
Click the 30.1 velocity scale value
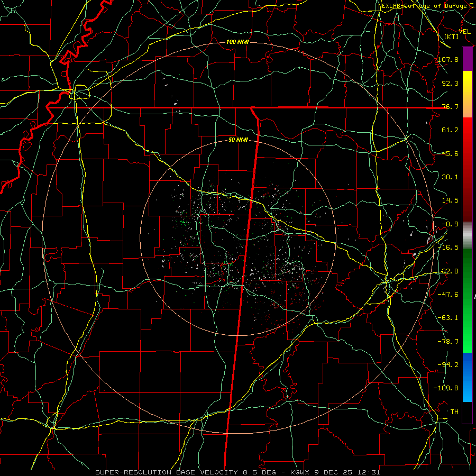pyautogui.click(x=450, y=177)
